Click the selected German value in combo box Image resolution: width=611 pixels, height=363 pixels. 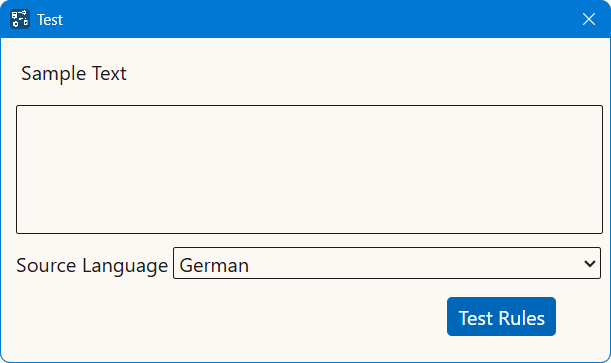tap(214, 265)
